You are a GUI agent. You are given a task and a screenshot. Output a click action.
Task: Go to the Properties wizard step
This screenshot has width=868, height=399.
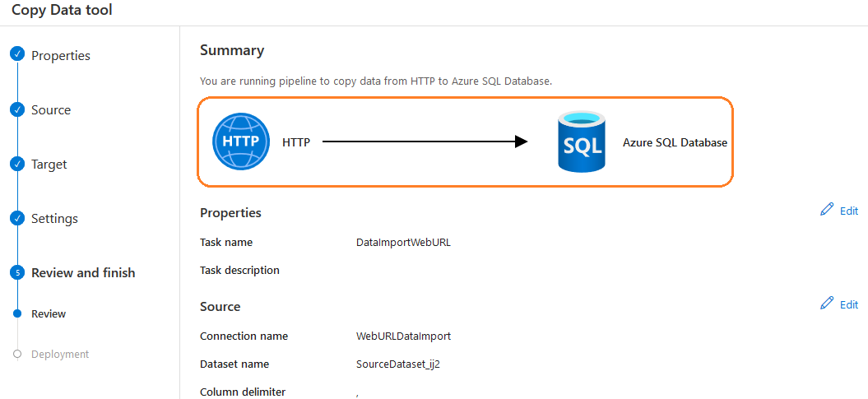(61, 56)
